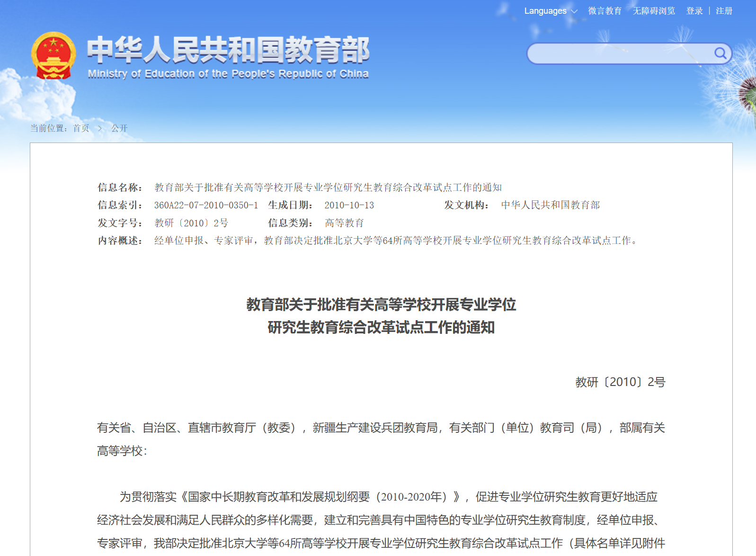
Task: Open the 微言教育 link
Action: [605, 11]
